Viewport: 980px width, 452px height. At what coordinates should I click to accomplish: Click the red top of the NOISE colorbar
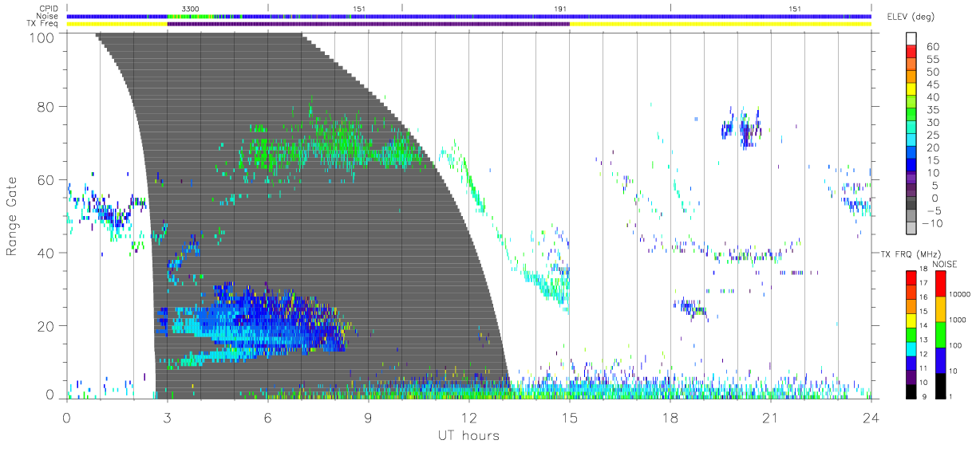942,283
